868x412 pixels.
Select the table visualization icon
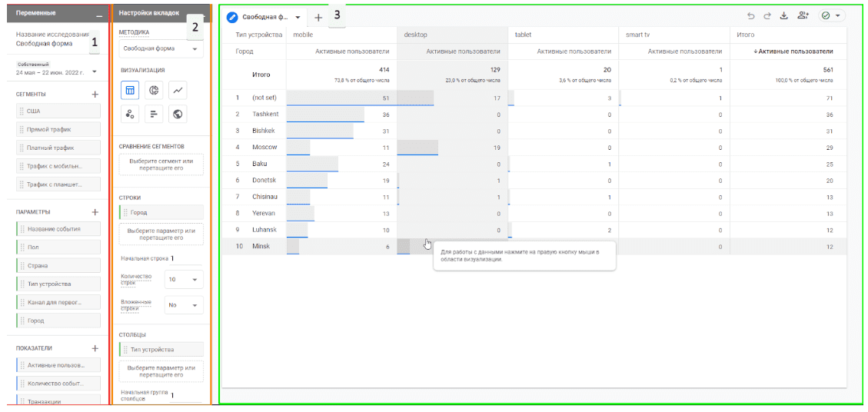(x=129, y=90)
